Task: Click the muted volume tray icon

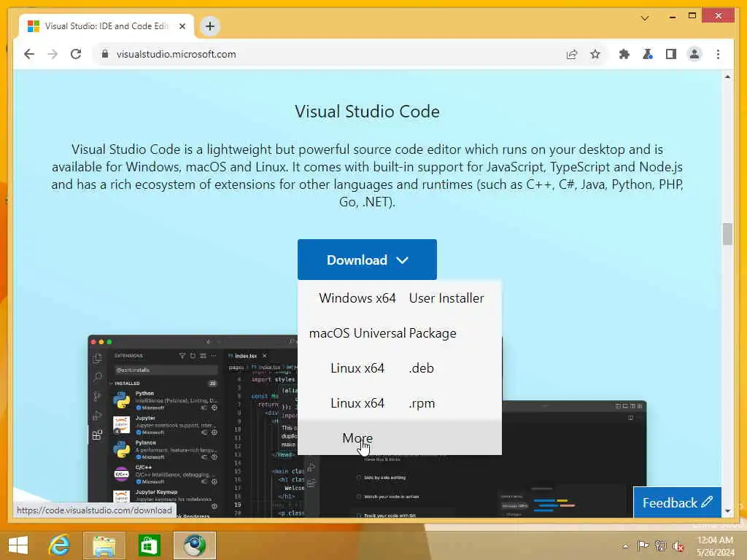Action: pyautogui.click(x=678, y=546)
